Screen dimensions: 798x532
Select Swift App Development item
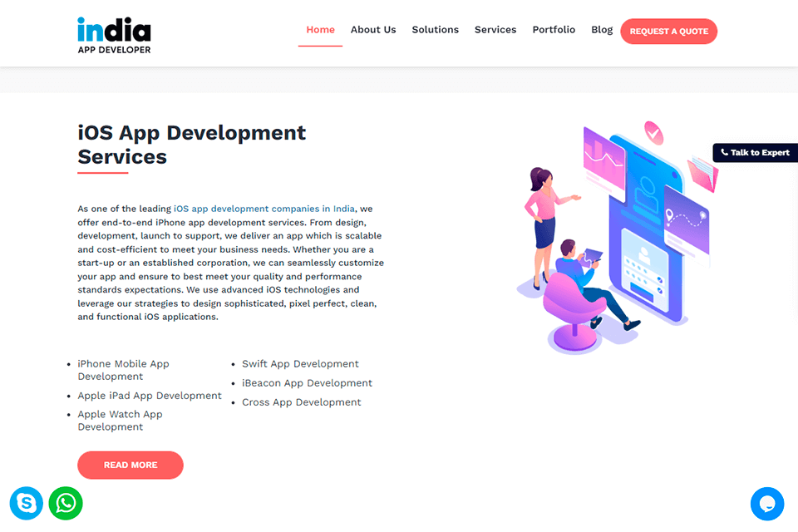tap(300, 364)
